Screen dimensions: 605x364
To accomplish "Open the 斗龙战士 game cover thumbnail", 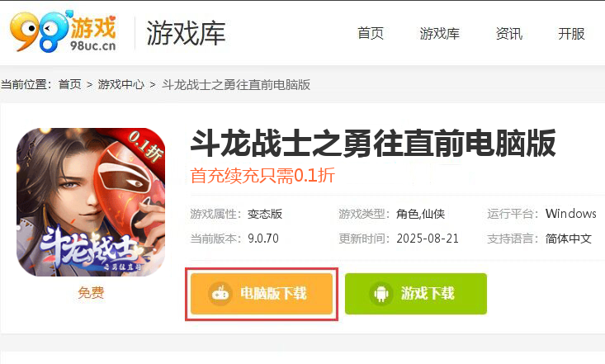I will 91,202.
